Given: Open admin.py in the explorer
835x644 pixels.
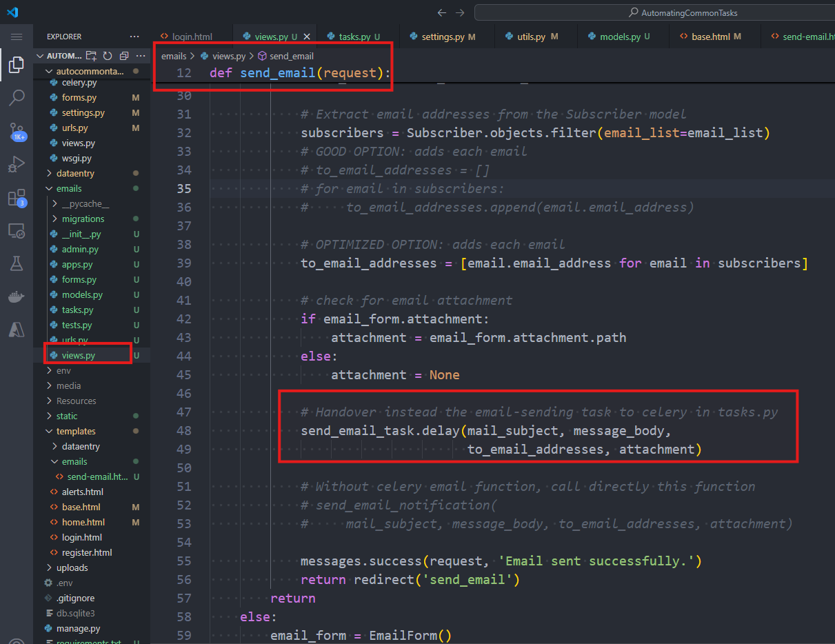Looking at the screenshot, I should pyautogui.click(x=92, y=249).
